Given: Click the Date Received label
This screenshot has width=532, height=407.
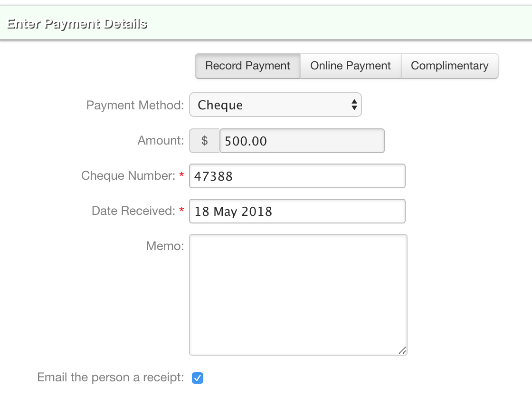Looking at the screenshot, I should click(x=133, y=211).
